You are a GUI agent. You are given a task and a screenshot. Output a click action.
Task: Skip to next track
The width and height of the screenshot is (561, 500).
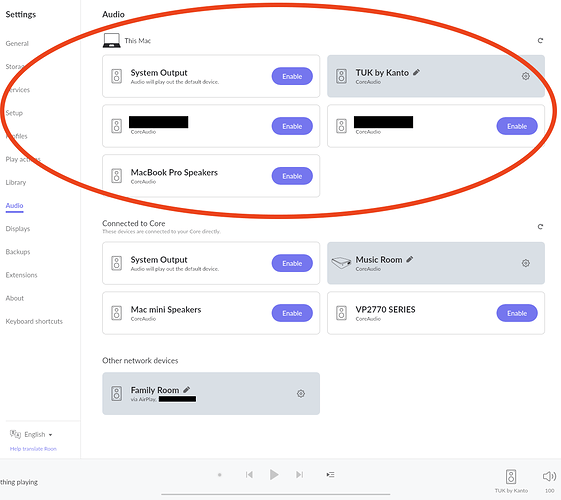(299, 475)
